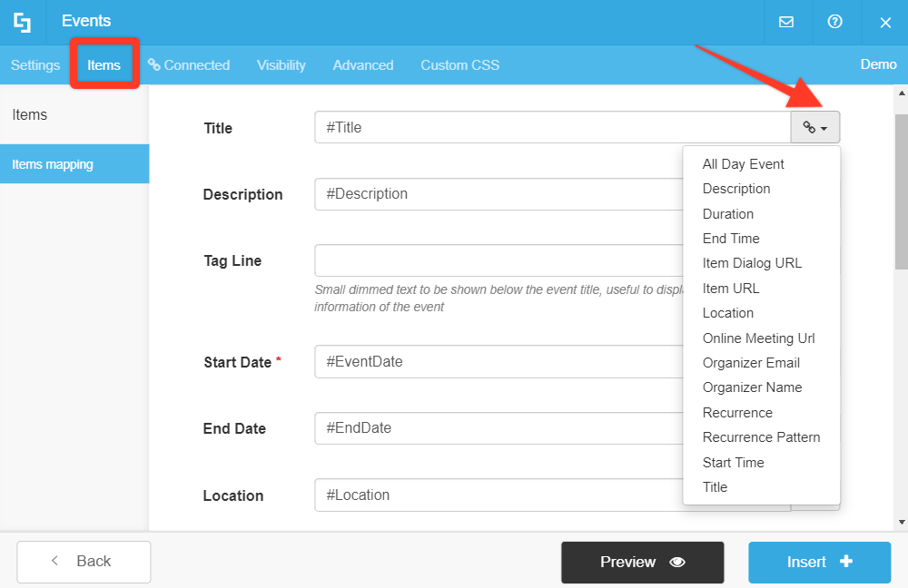Choose Location from the dropdown list
The width and height of the screenshot is (908, 588).
[x=728, y=313]
